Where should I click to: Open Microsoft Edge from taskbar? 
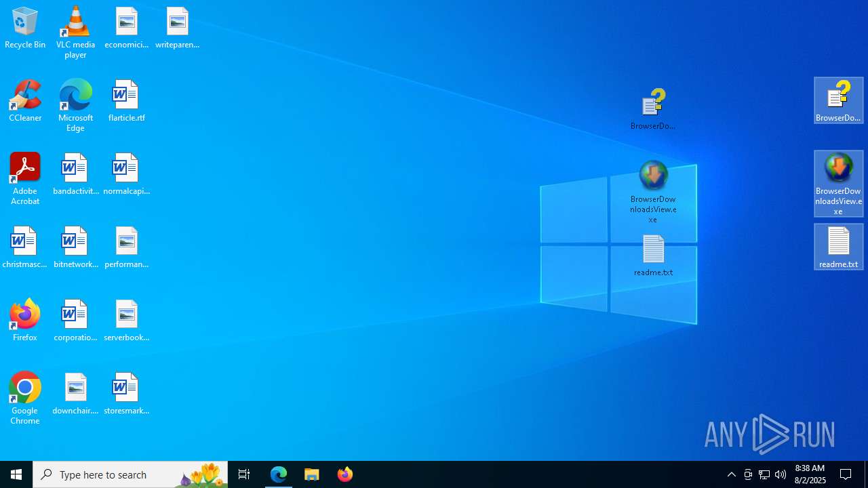click(x=279, y=474)
